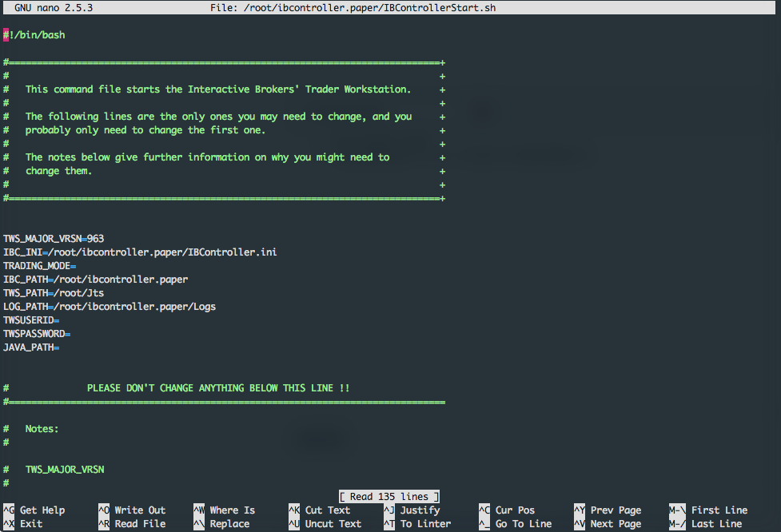Click the Write Out shortcut label
The image size is (781, 532).
pos(140,510)
